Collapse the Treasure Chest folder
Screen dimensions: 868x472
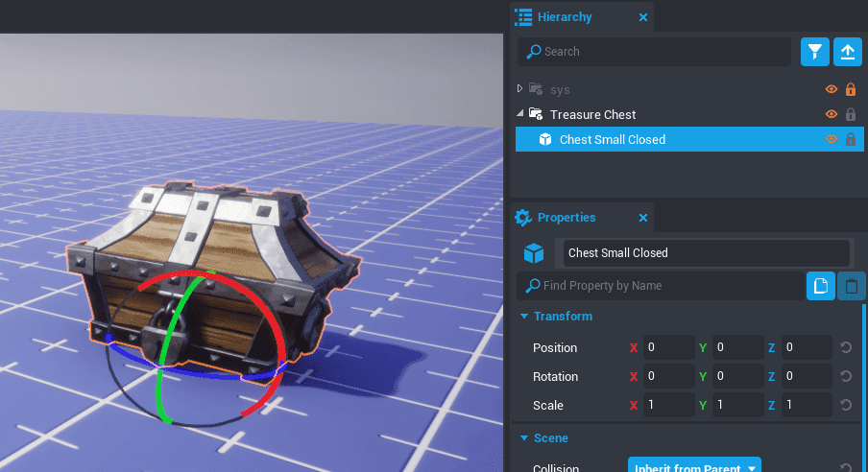(x=520, y=114)
